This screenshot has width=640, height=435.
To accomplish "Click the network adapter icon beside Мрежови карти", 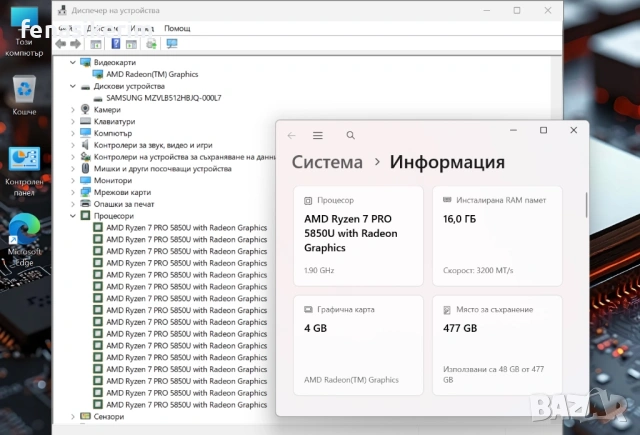I will 85,192.
